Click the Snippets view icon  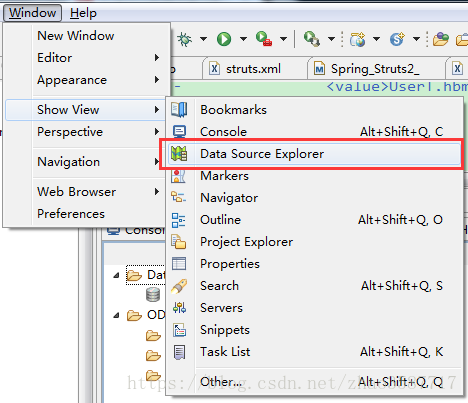[x=180, y=330]
